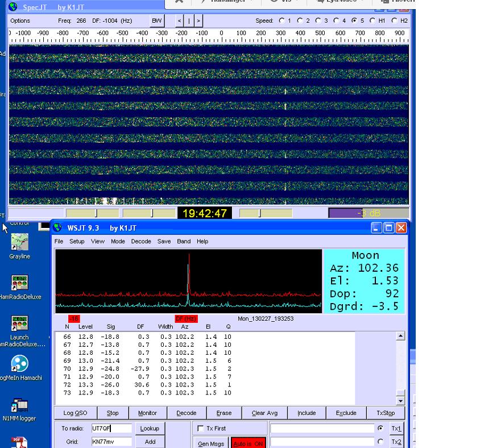Select SpecJT speed 2
Viewport: 480px width, 448px height.
point(300,20)
